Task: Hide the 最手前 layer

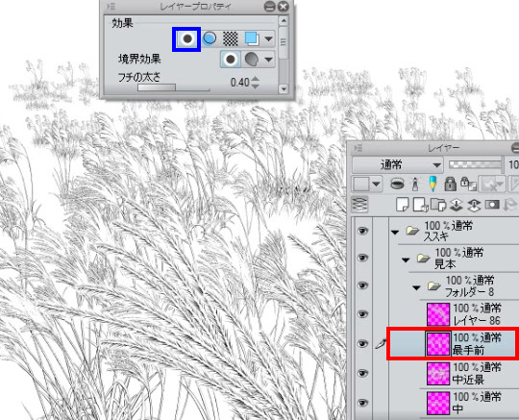Action: [x=362, y=343]
